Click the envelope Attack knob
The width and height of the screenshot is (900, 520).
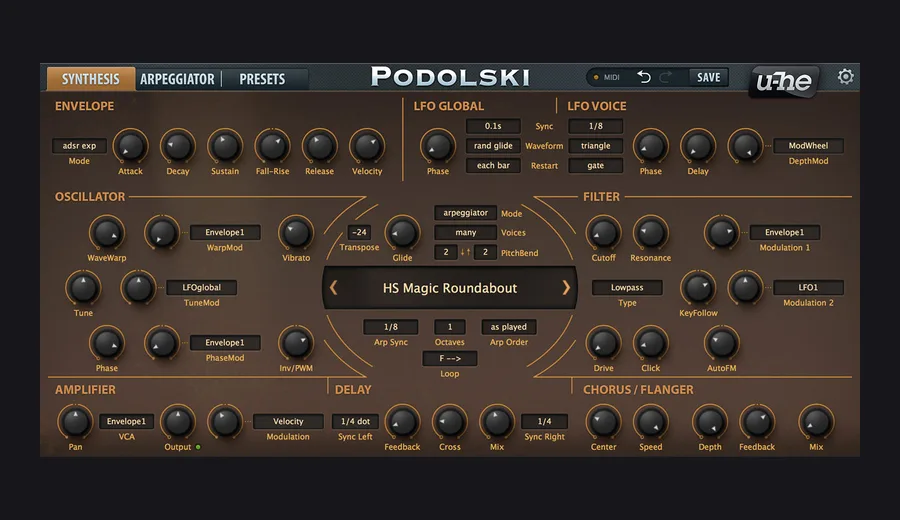click(x=130, y=146)
